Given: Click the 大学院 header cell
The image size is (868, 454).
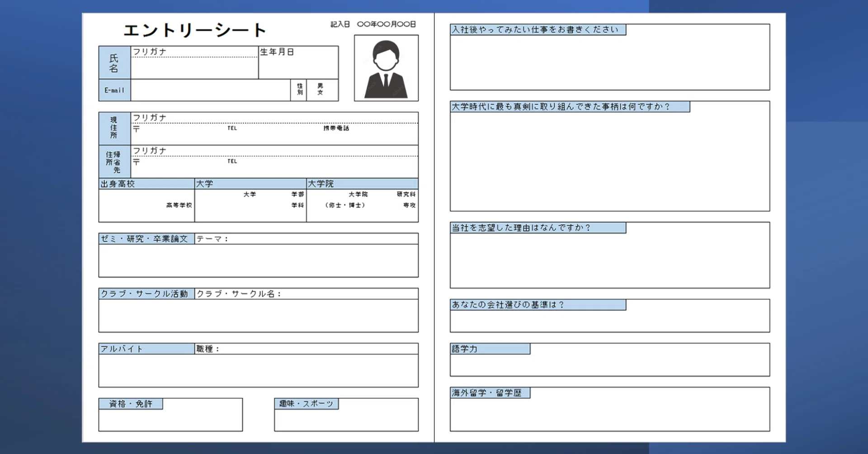Looking at the screenshot, I should [363, 184].
